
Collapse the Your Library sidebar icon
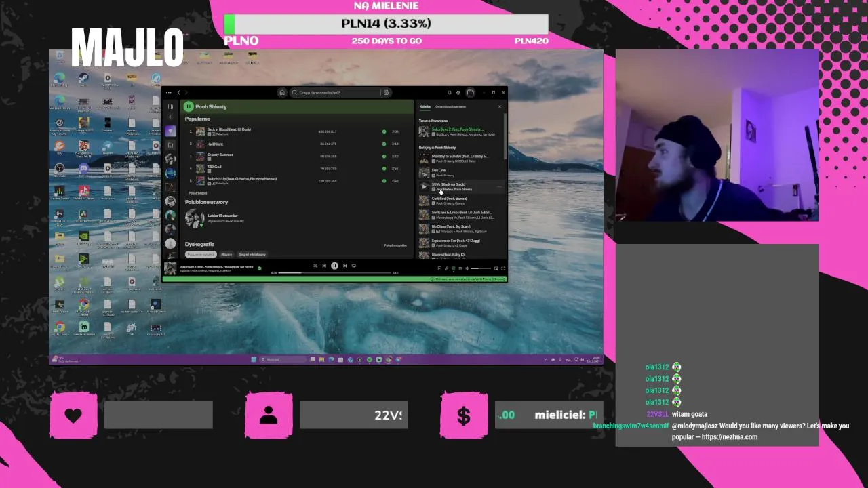click(x=170, y=106)
